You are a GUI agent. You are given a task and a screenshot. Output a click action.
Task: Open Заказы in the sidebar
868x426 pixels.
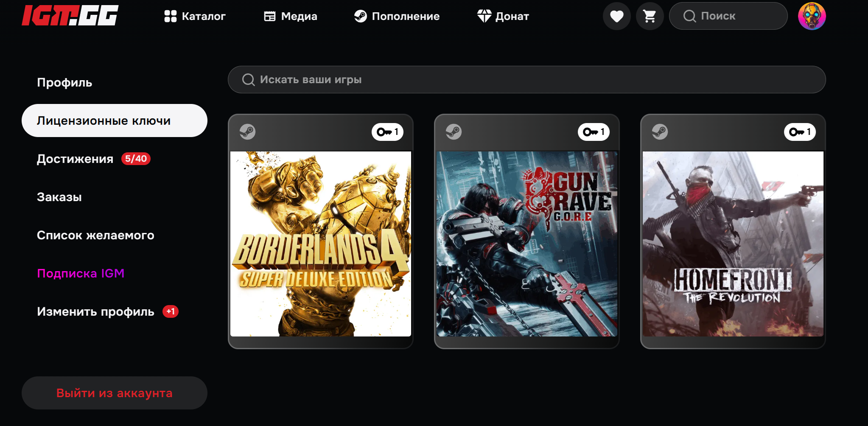tap(59, 197)
